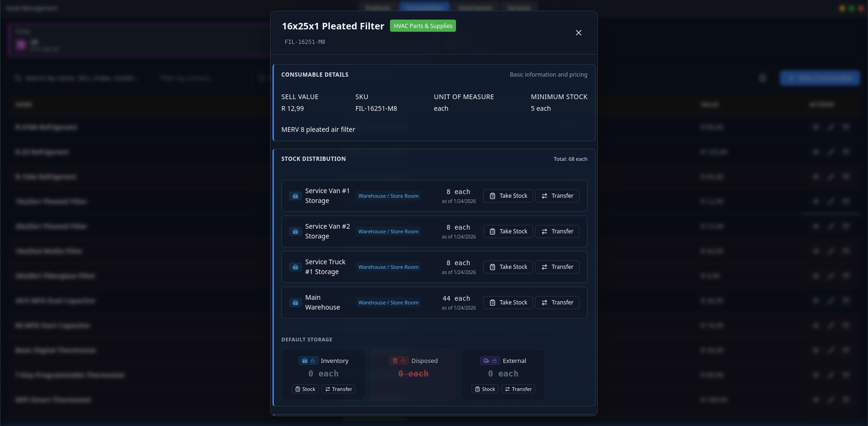Take stock for Main Warehouse
Screen dimensions: 868x426
tap(508, 303)
